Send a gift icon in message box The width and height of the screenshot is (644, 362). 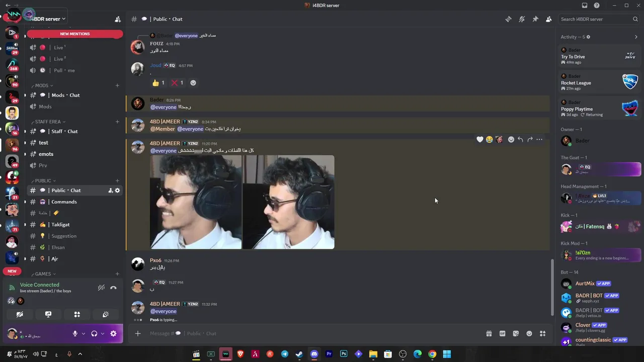click(x=489, y=333)
